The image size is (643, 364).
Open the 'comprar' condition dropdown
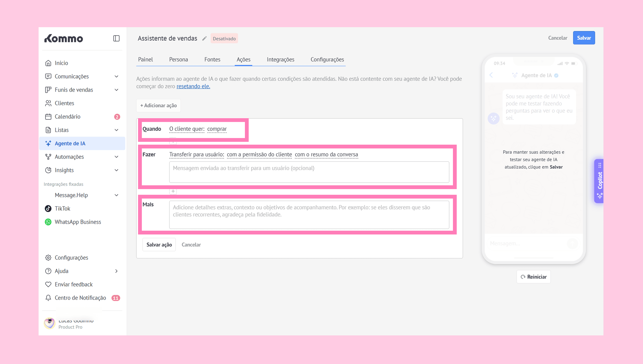pos(217,129)
